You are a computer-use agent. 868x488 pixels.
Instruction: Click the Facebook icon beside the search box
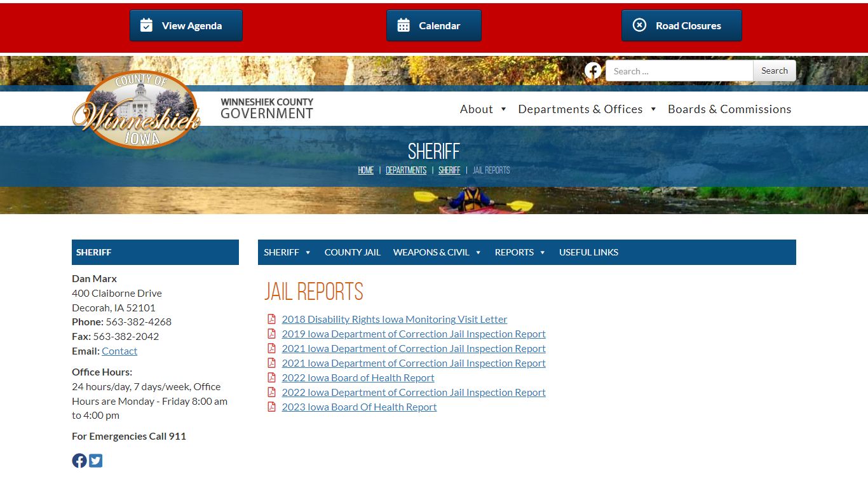593,71
